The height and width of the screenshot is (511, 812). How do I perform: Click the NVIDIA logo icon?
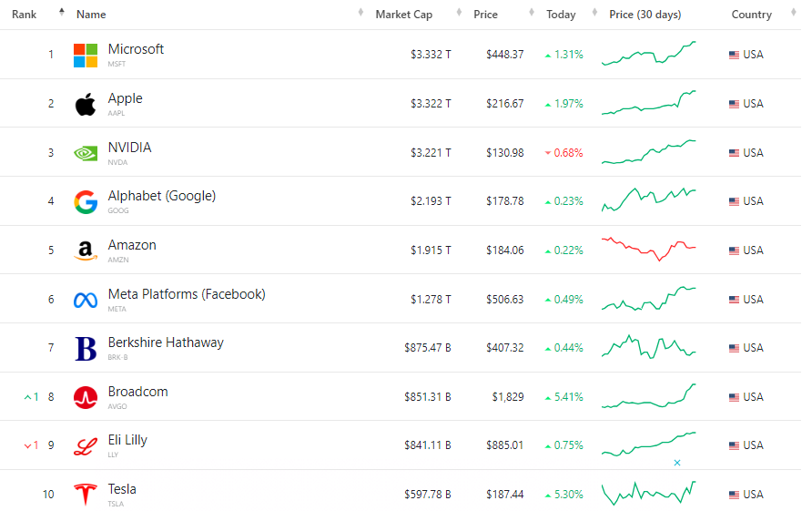click(x=86, y=153)
